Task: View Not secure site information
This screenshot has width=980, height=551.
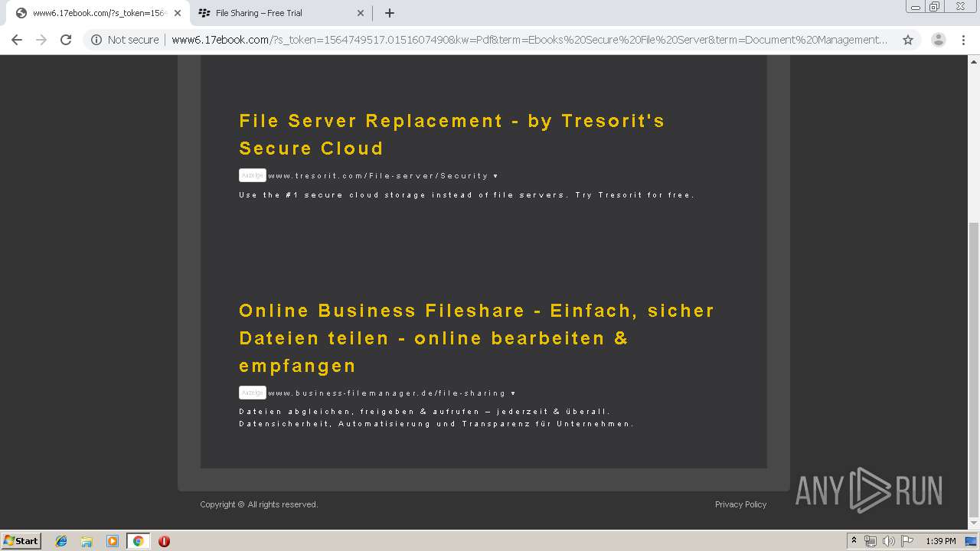Action: coord(125,40)
